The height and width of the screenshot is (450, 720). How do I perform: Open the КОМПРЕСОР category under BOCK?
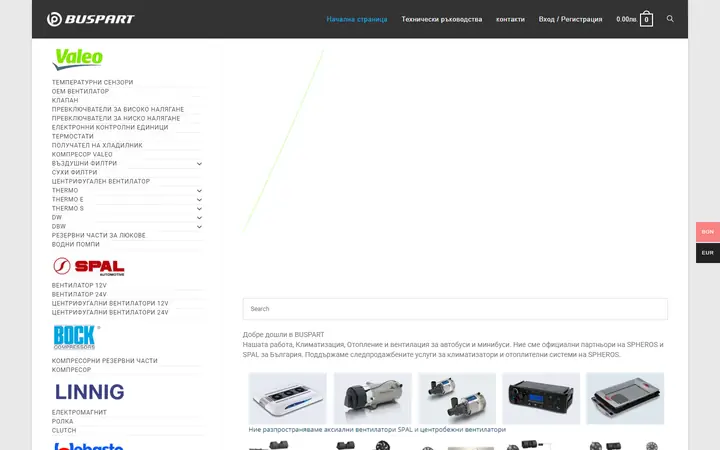[71, 370]
